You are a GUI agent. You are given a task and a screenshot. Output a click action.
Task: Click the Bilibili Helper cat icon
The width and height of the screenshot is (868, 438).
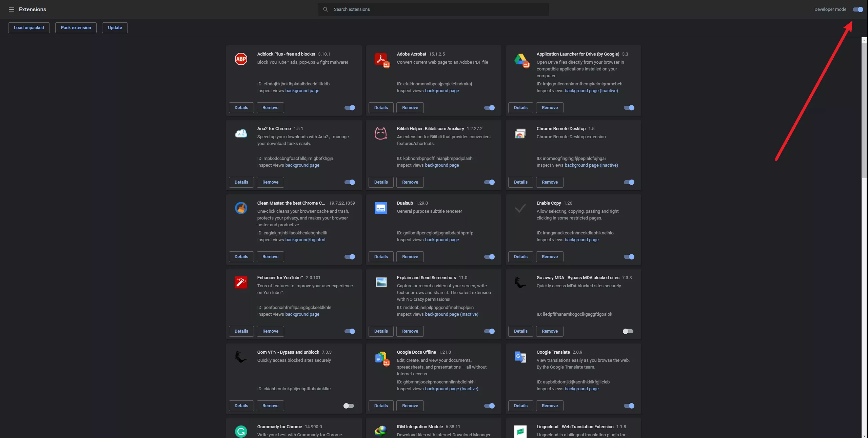(380, 133)
